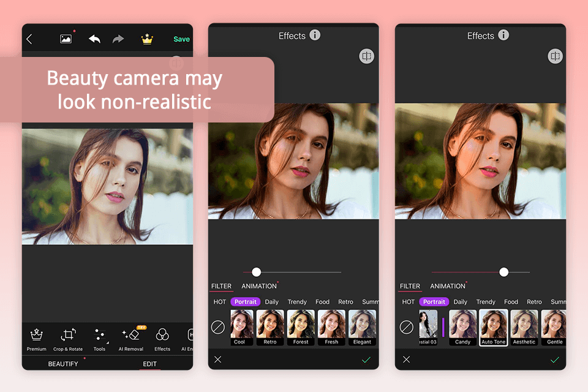The height and width of the screenshot is (392, 588).
Task: Confirm effects with checkmark in right phone
Action: [555, 360]
